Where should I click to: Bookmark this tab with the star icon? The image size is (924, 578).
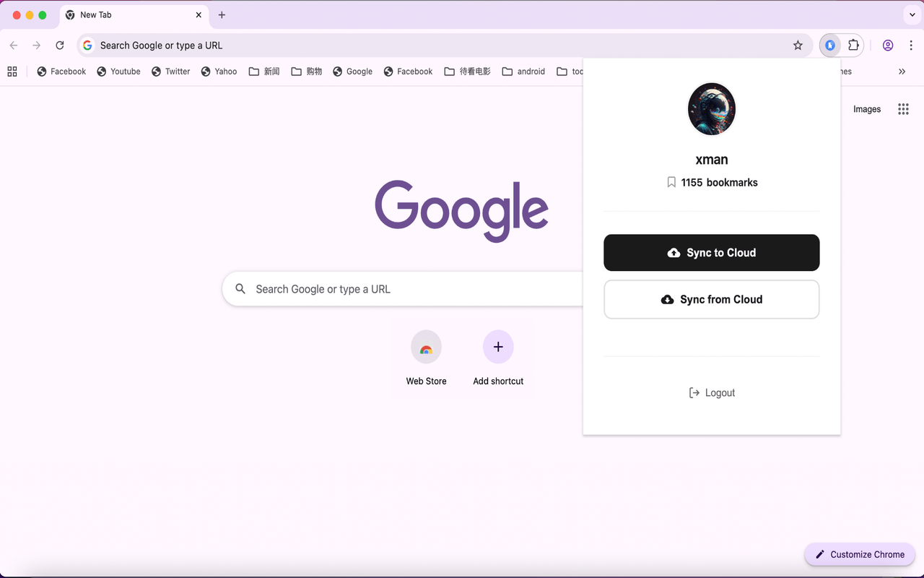click(x=798, y=46)
